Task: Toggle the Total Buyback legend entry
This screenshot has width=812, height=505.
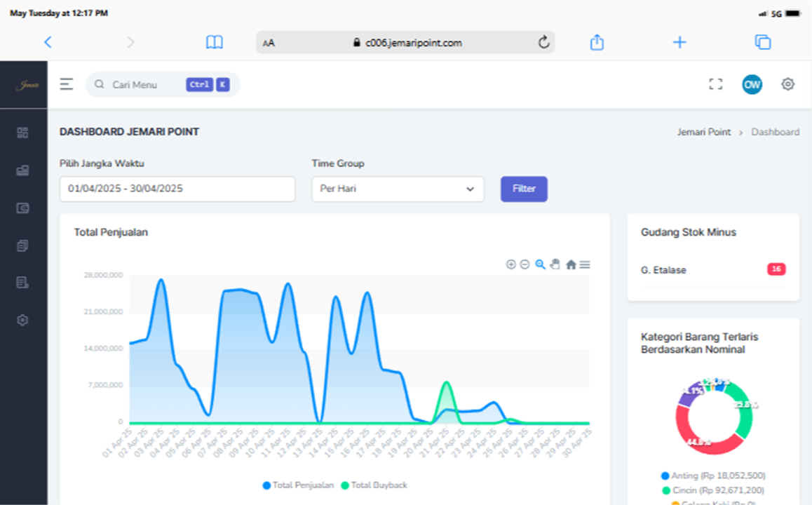Action: 376,485
